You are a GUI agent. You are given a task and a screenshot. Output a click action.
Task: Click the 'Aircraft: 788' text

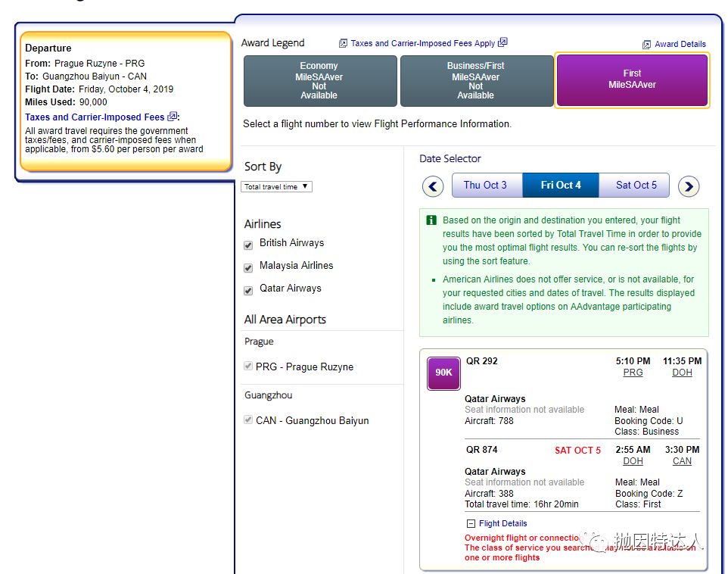(x=489, y=421)
